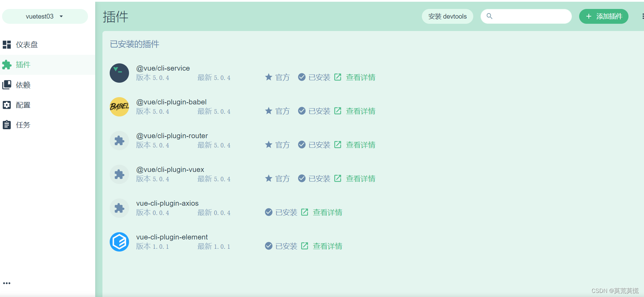The image size is (644, 297).
Task: Open the 仪表盘 dashboard section
Action: (x=47, y=44)
